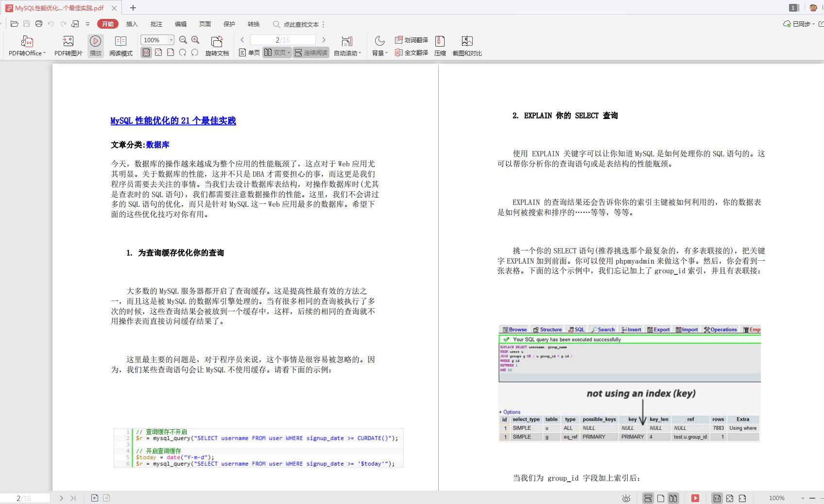Activate 划词翻译 word translation
The image size is (824, 504).
point(412,40)
